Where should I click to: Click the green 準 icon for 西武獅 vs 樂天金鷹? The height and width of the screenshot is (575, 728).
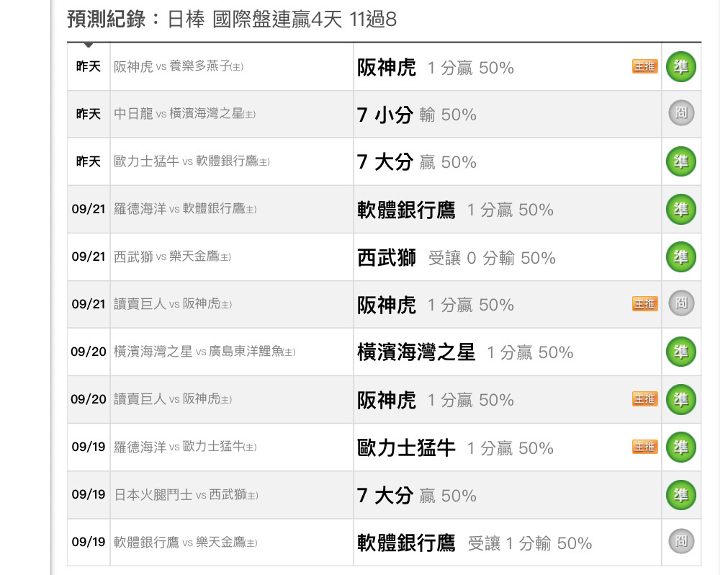pyautogui.click(x=680, y=257)
